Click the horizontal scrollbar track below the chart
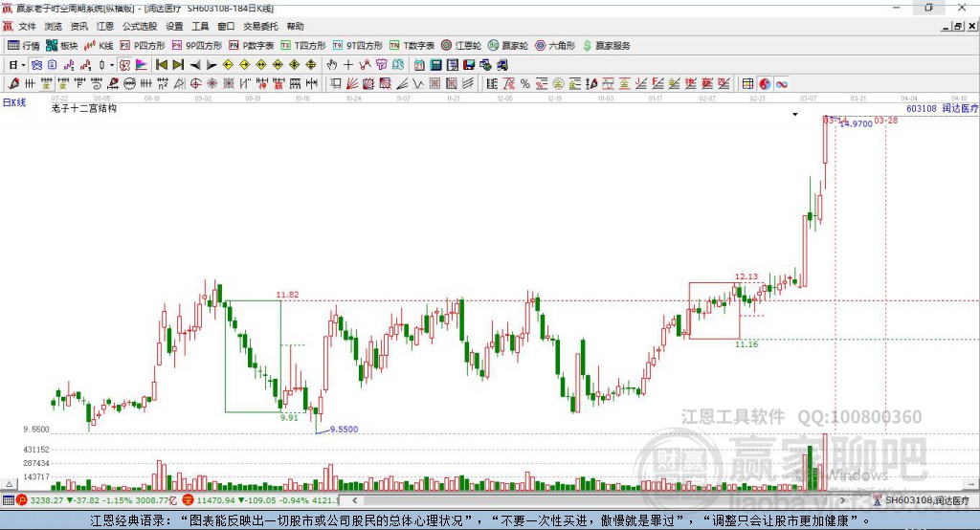The width and height of the screenshot is (980, 530). tap(599, 500)
